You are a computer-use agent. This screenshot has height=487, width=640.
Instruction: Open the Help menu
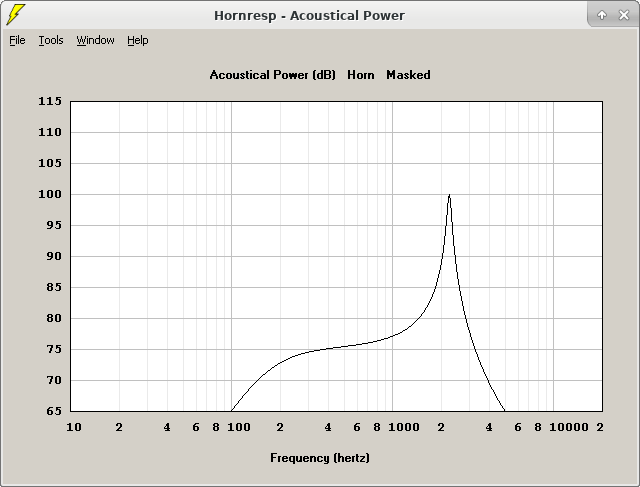tap(138, 40)
